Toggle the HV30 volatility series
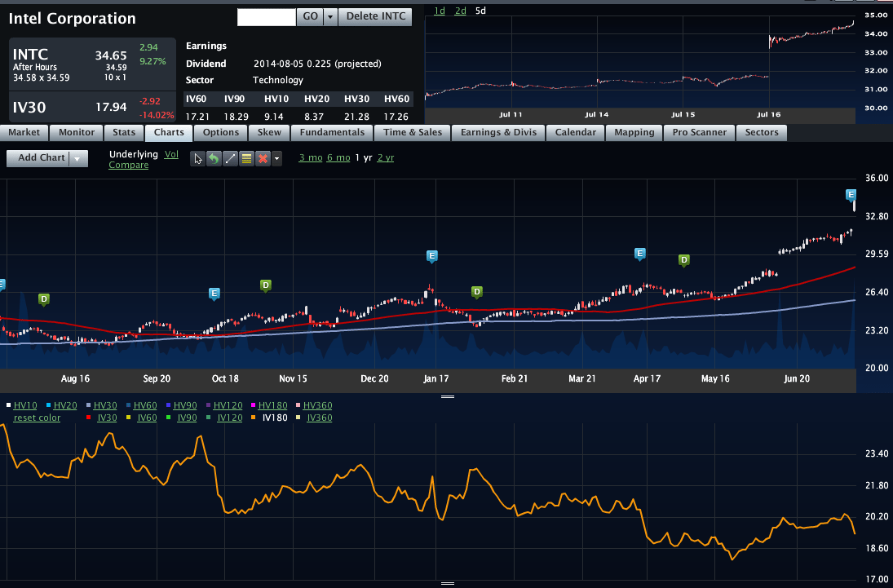893x588 pixels. tap(105, 405)
